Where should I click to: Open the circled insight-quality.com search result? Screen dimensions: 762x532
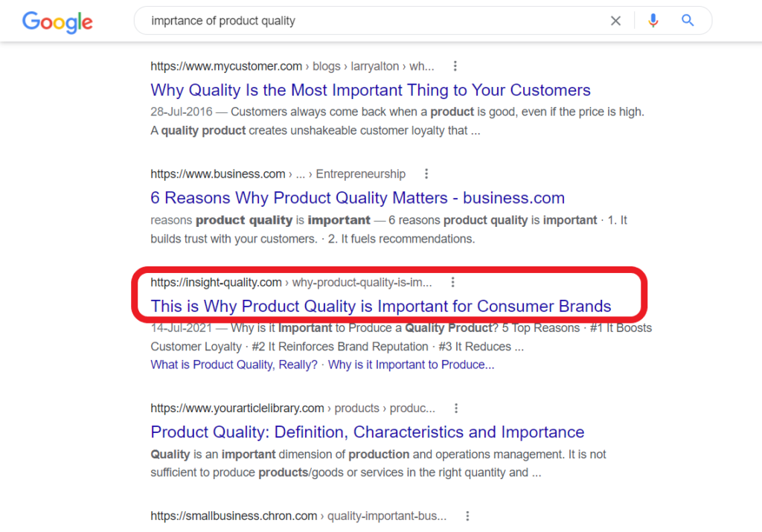click(380, 307)
